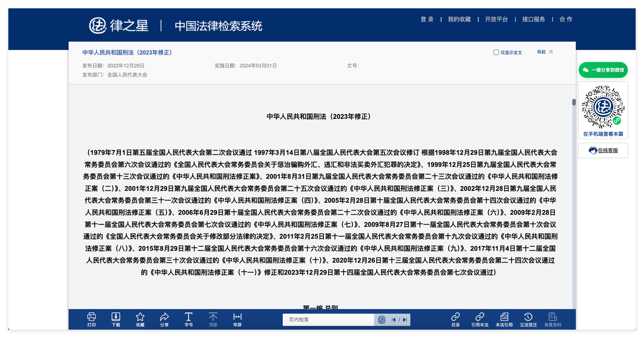Click the WeChat QR code image
The image size is (644, 338).
pyautogui.click(x=603, y=107)
